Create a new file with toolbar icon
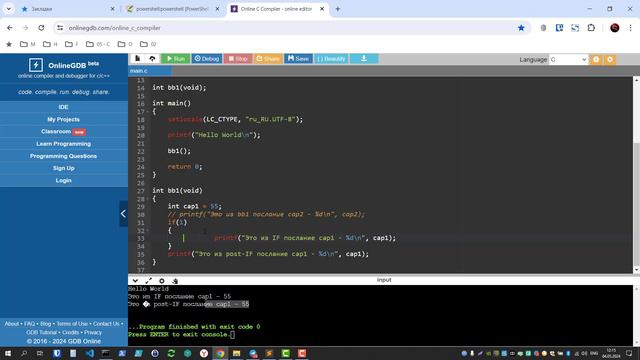Screen dimensions: 640x360 (138, 59)
